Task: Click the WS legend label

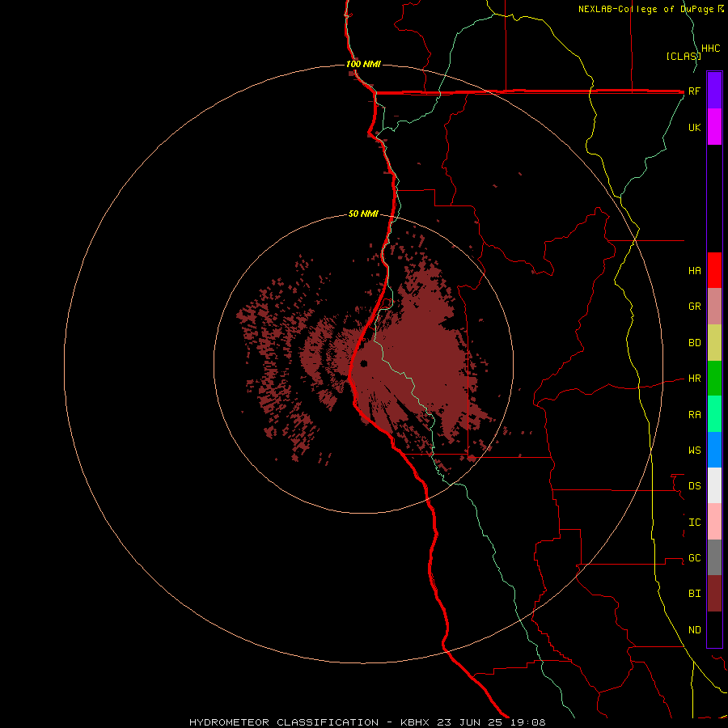Action: 694,451
